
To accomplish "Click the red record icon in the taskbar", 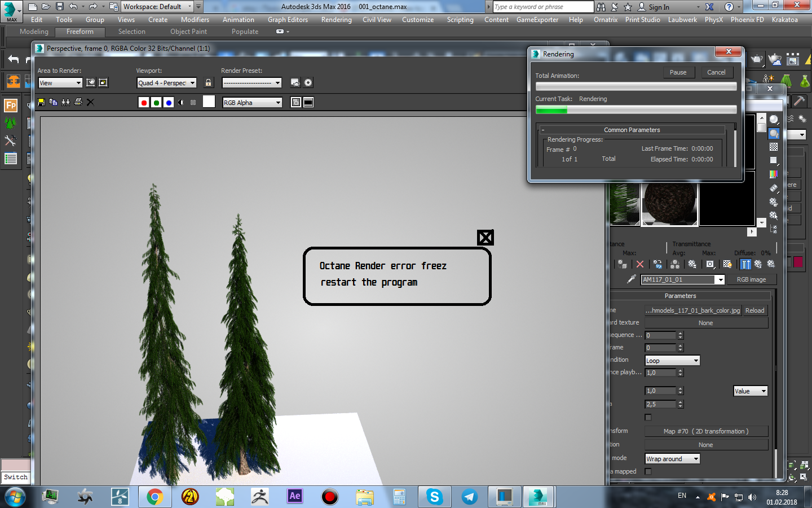I will (330, 497).
